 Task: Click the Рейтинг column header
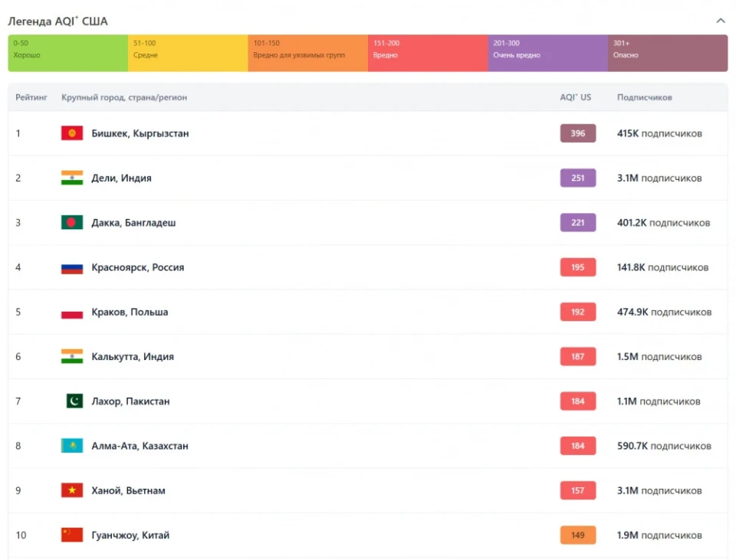(31, 97)
